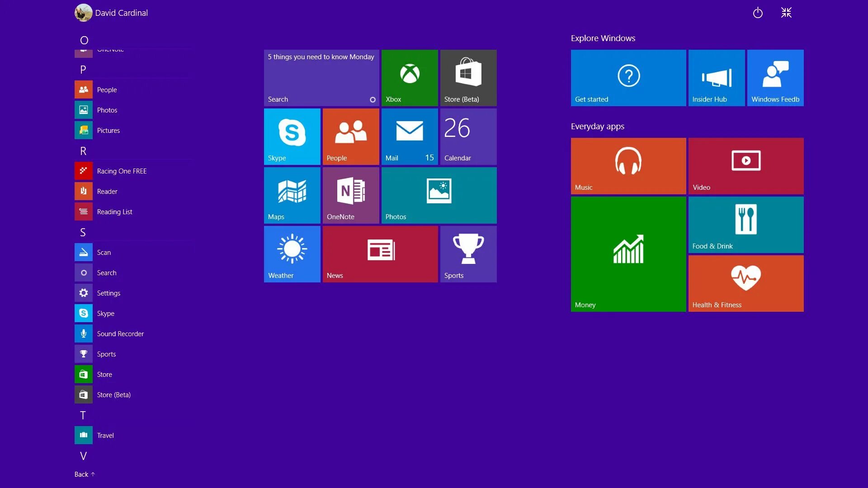Click the power button icon

pos(758,13)
